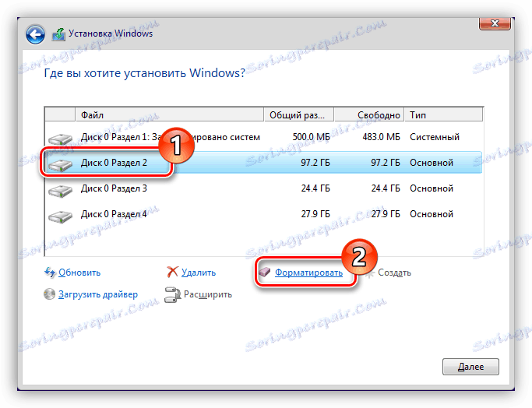
Task: Click the blue back arrow button
Action: pos(35,34)
